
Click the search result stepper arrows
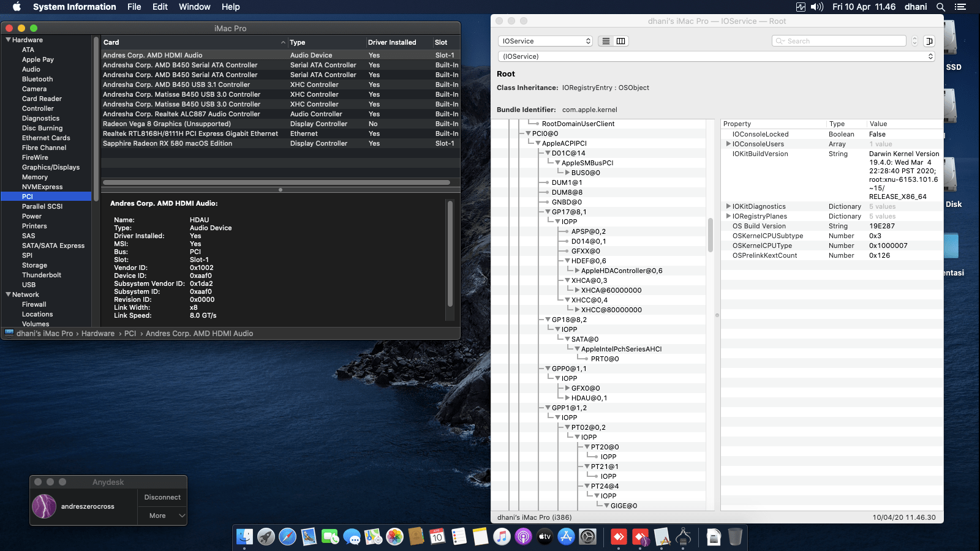coord(914,41)
